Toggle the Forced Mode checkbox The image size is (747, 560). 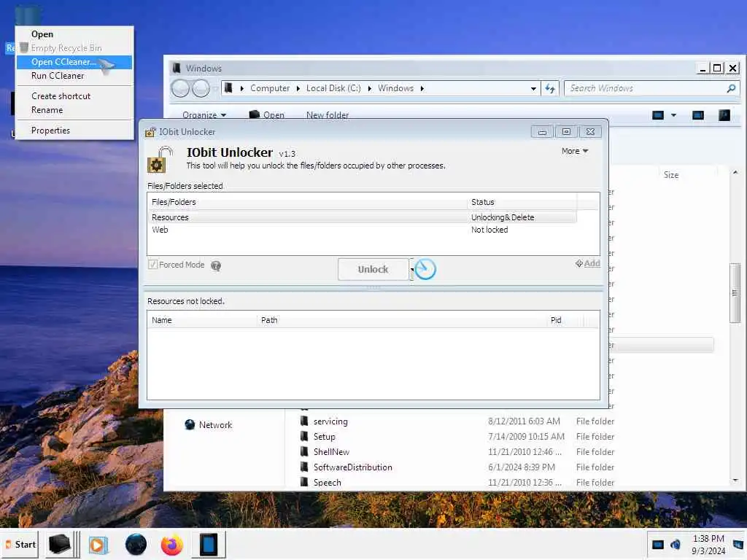[x=152, y=264]
